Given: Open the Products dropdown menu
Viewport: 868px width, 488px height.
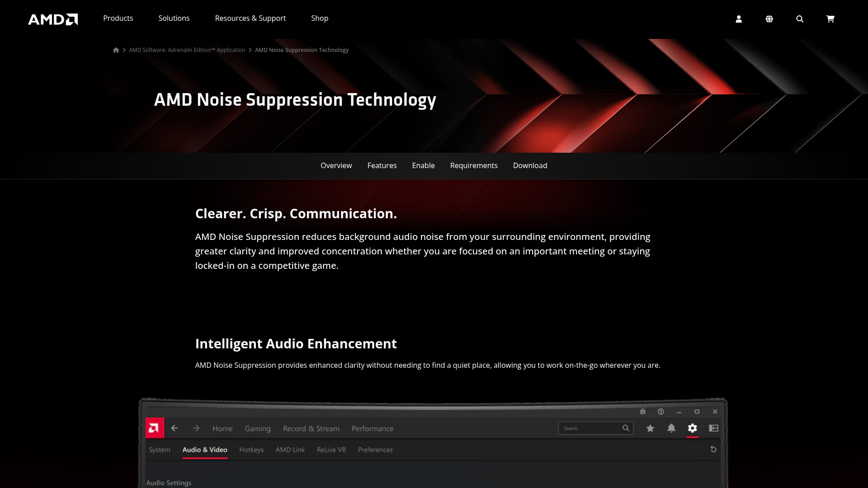Looking at the screenshot, I should 118,18.
